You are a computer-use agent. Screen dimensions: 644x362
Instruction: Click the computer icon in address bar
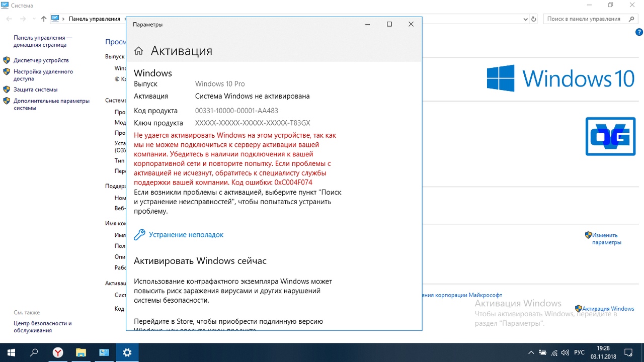click(x=55, y=19)
